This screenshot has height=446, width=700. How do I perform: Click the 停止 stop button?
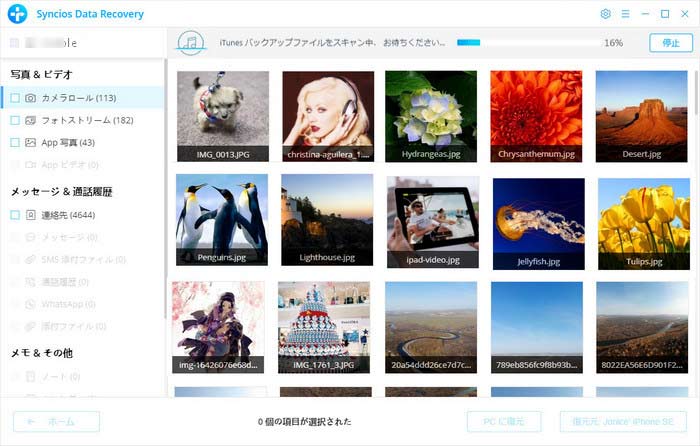pyautogui.click(x=671, y=43)
